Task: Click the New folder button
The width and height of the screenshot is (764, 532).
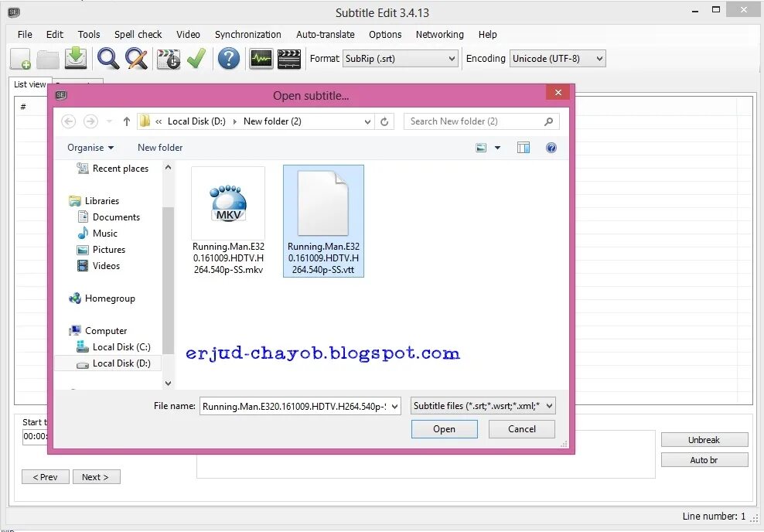Action: [x=160, y=148]
